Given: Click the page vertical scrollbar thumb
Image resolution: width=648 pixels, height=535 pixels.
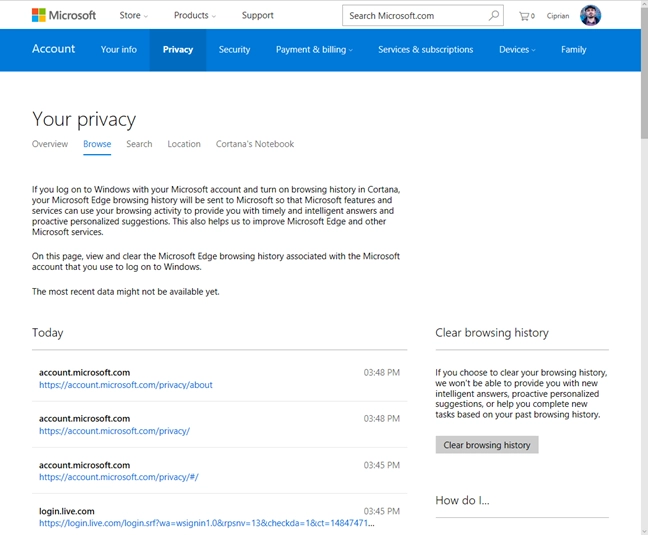Looking at the screenshot, I should pos(644,74).
